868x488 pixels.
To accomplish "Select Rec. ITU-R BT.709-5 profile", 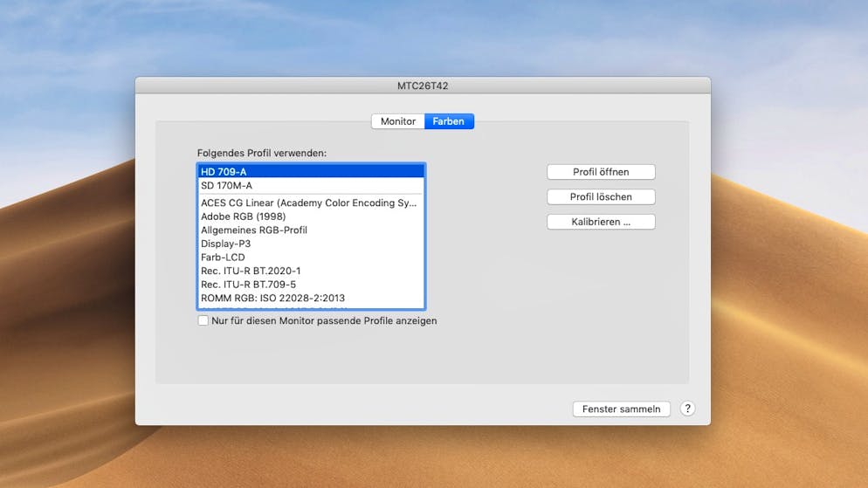I will 311,284.
